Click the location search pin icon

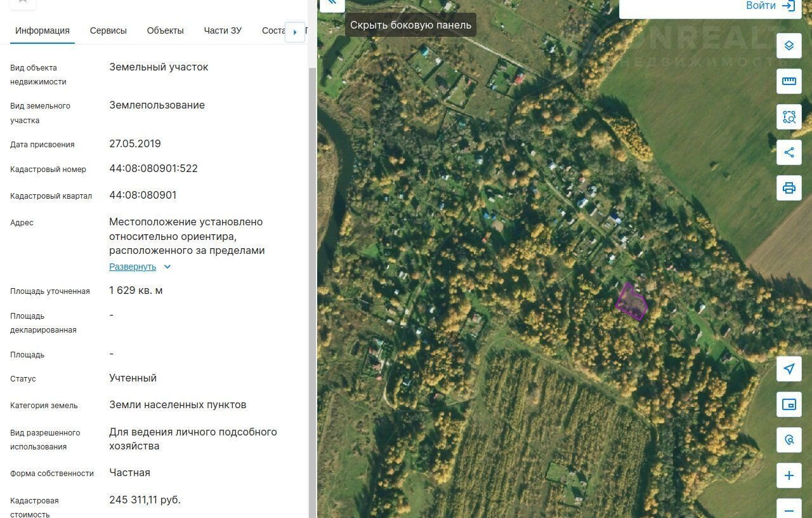(789, 440)
